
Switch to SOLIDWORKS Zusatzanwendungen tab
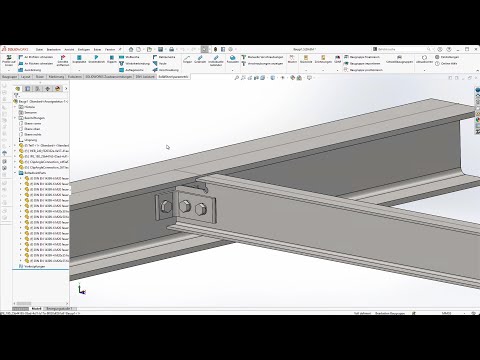point(109,77)
